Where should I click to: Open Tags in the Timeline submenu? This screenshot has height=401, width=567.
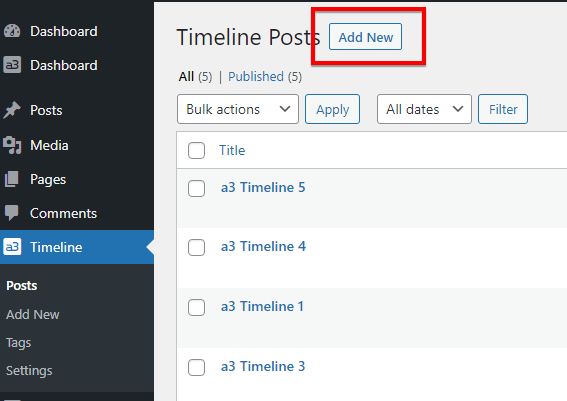(x=18, y=342)
